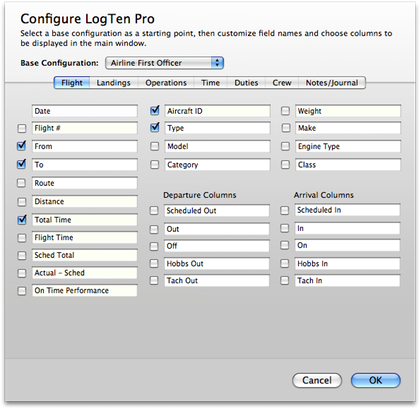Image resolution: width=420 pixels, height=409 pixels.
Task: Tick the Category checkbox
Action: tap(155, 164)
